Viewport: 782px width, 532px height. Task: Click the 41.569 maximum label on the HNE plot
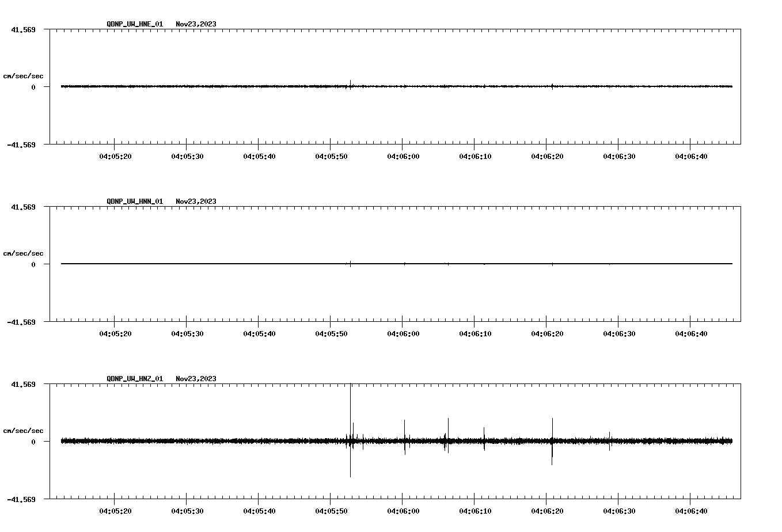coord(23,29)
